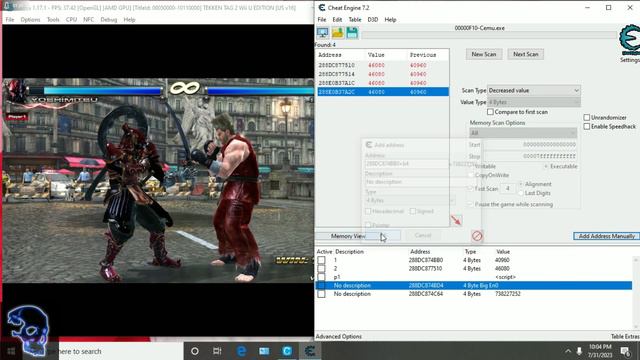Switch to Cemu taskbar icon
The image size is (640, 360).
[287, 351]
